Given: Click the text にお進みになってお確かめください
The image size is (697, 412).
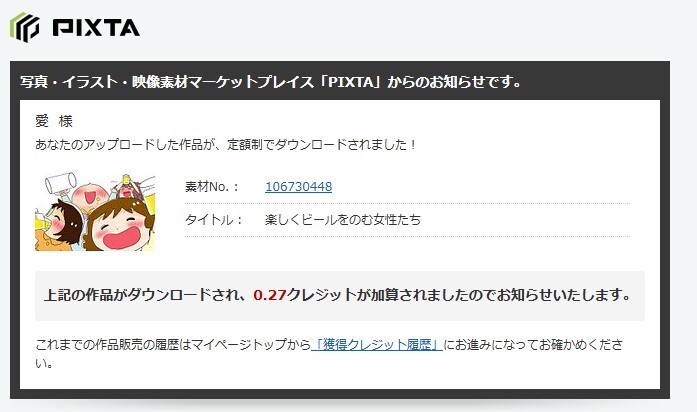Looking at the screenshot, I should click(533, 344).
